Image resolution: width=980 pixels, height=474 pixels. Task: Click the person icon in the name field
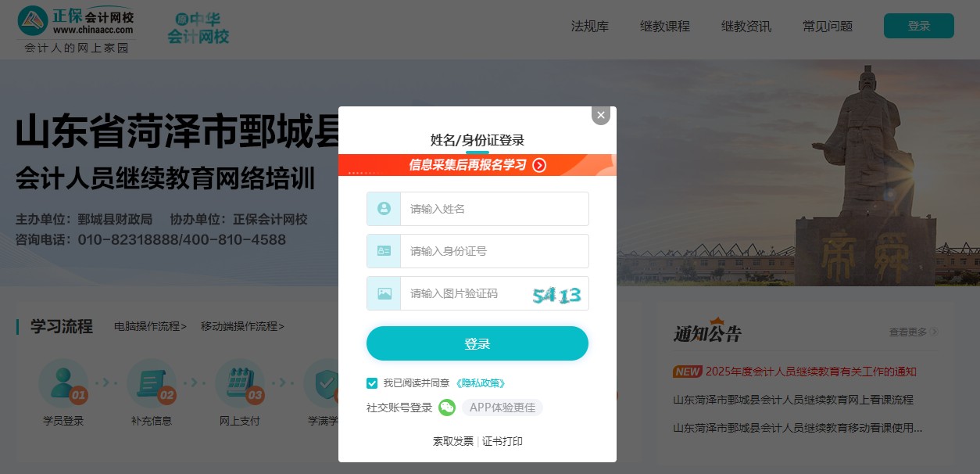383,208
